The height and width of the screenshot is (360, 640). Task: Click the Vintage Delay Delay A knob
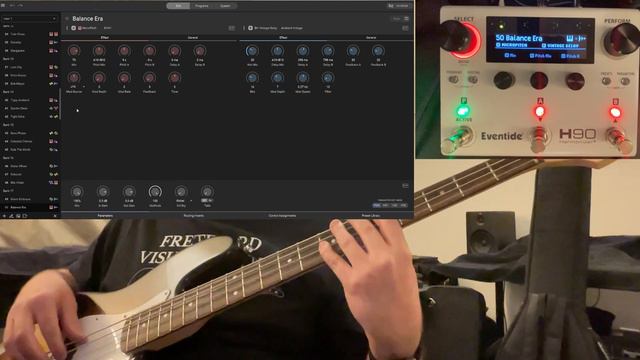click(x=302, y=51)
